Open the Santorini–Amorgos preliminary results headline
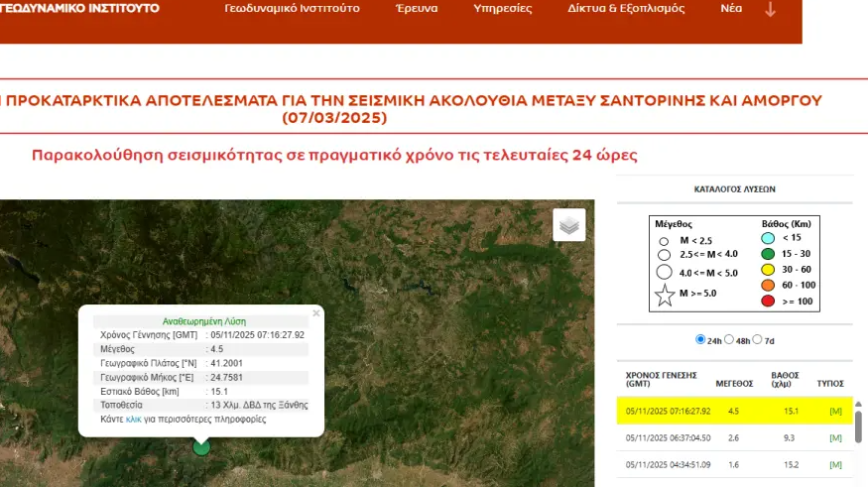 pyautogui.click(x=415, y=109)
